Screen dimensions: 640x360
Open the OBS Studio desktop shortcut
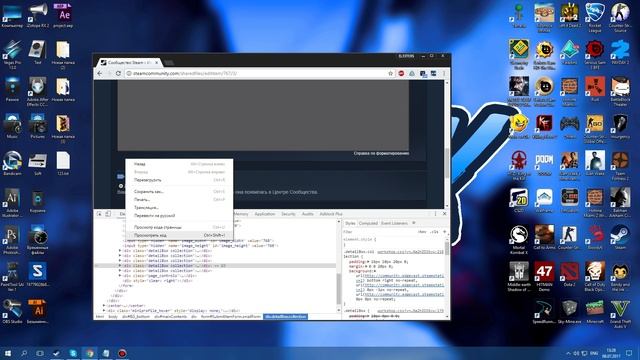pos(12,312)
